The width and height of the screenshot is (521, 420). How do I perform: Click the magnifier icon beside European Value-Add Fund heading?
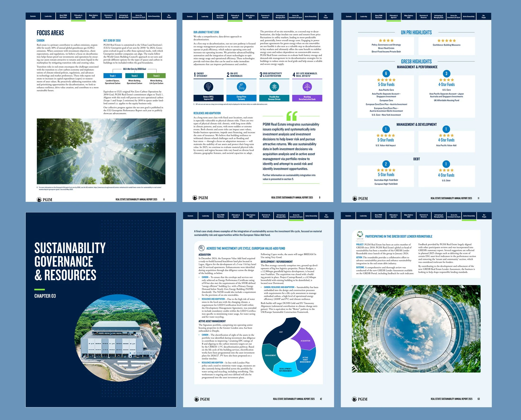202,248
